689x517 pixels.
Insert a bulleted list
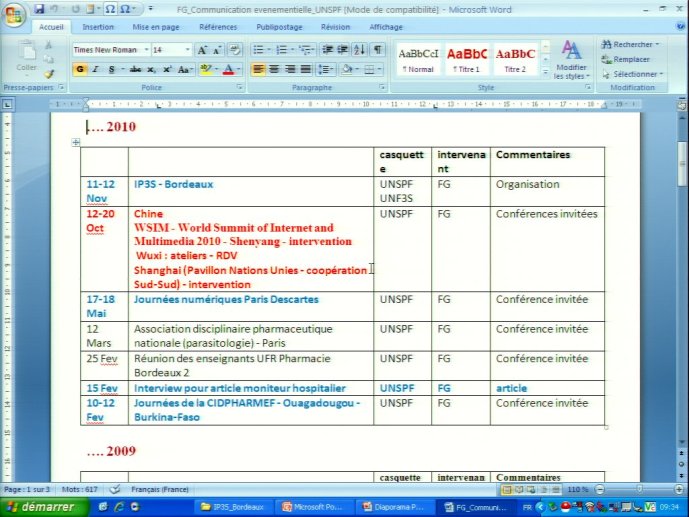(258, 50)
